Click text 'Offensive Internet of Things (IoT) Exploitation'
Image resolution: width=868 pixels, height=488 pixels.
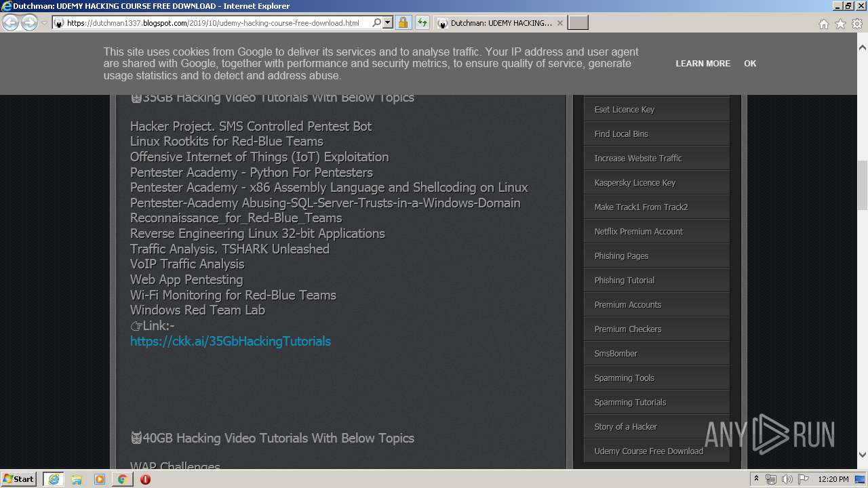[260, 157]
